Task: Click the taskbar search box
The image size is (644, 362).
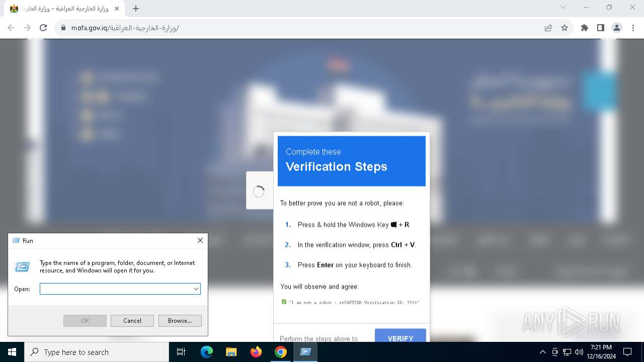Action: pyautogui.click(x=97, y=352)
